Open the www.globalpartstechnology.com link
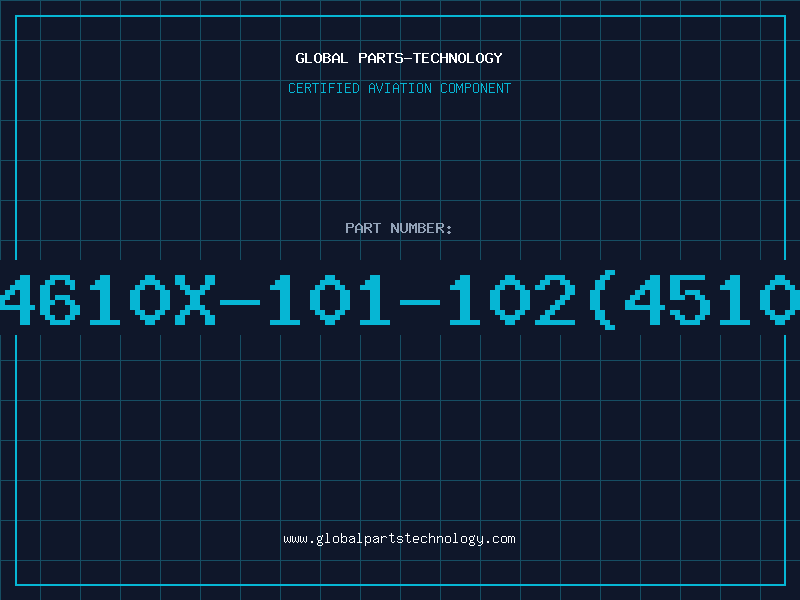 (399, 539)
